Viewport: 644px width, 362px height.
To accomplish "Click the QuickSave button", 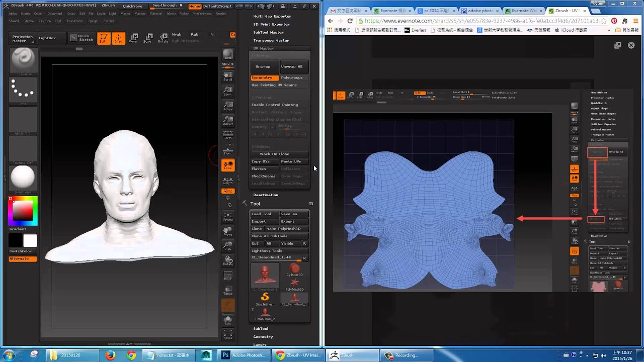I will point(133,6).
